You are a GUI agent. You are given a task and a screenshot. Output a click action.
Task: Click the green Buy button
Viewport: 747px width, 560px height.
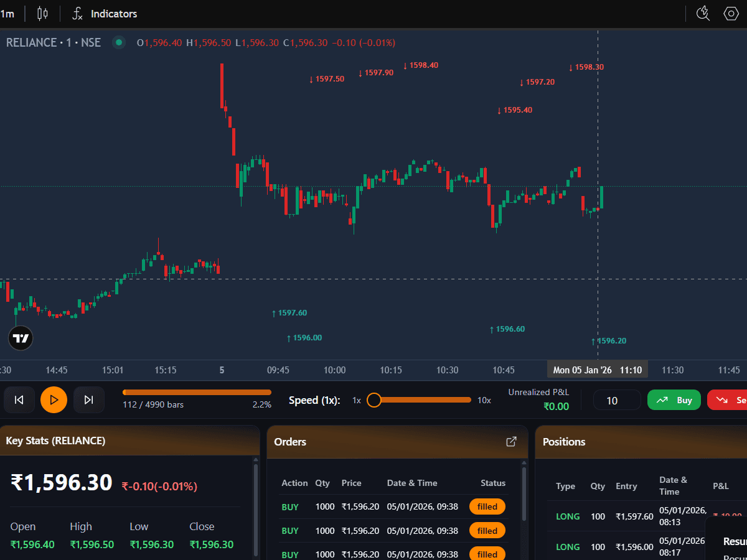(674, 399)
